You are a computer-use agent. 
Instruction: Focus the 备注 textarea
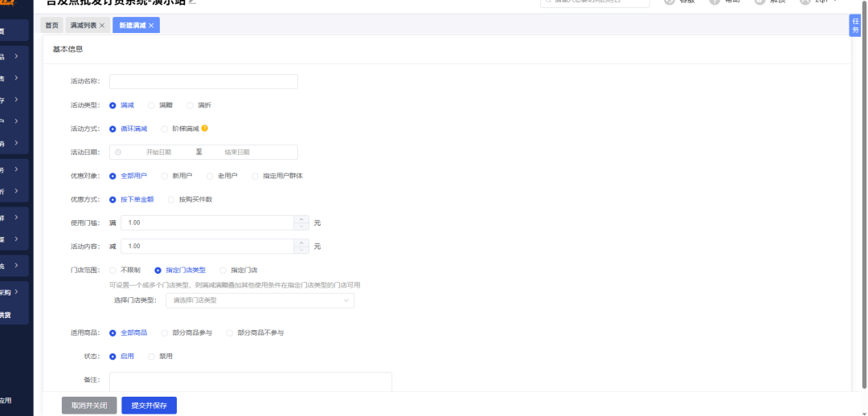(x=251, y=383)
